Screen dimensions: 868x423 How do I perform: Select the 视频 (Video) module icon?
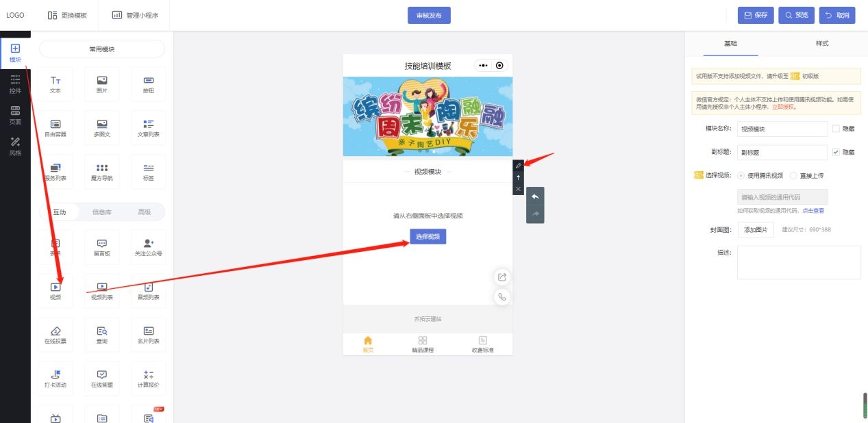tap(55, 289)
